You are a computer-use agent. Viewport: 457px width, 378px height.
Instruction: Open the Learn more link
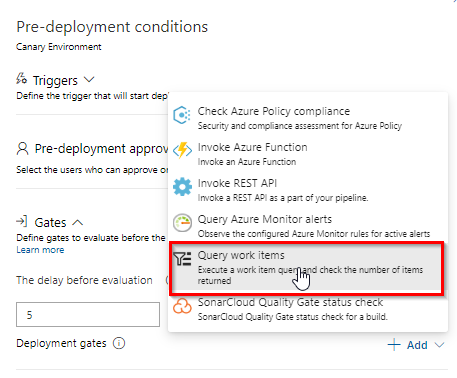[x=40, y=250]
